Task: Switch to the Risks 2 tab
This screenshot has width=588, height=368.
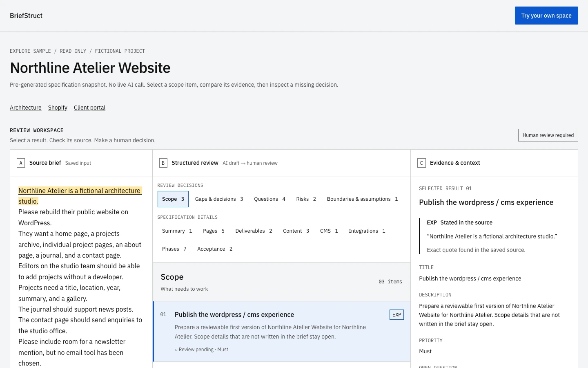Action: (306, 199)
